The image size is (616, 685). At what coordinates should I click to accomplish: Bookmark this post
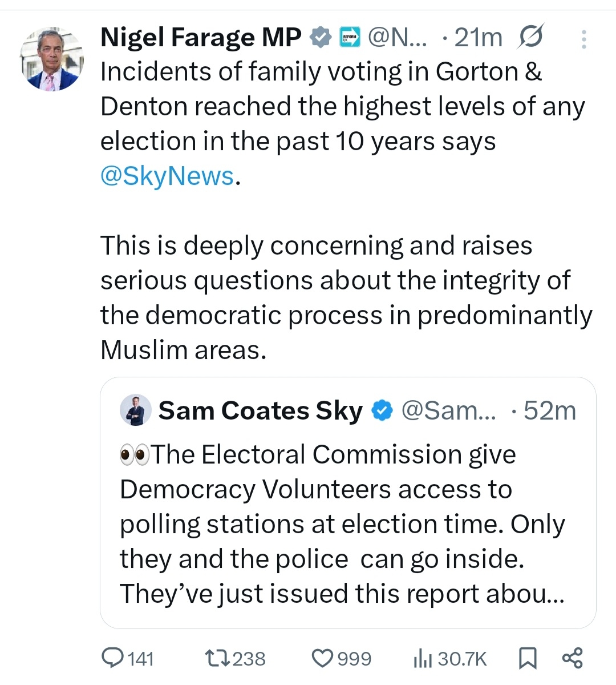click(x=528, y=658)
